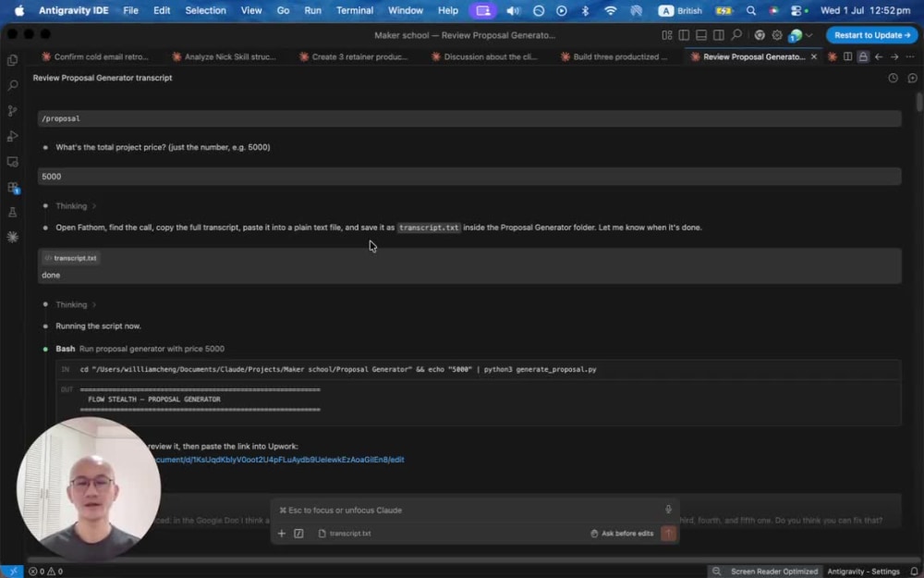924x578 pixels.
Task: Click 'Screen Reader Optimized' in status bar
Action: click(x=773, y=571)
